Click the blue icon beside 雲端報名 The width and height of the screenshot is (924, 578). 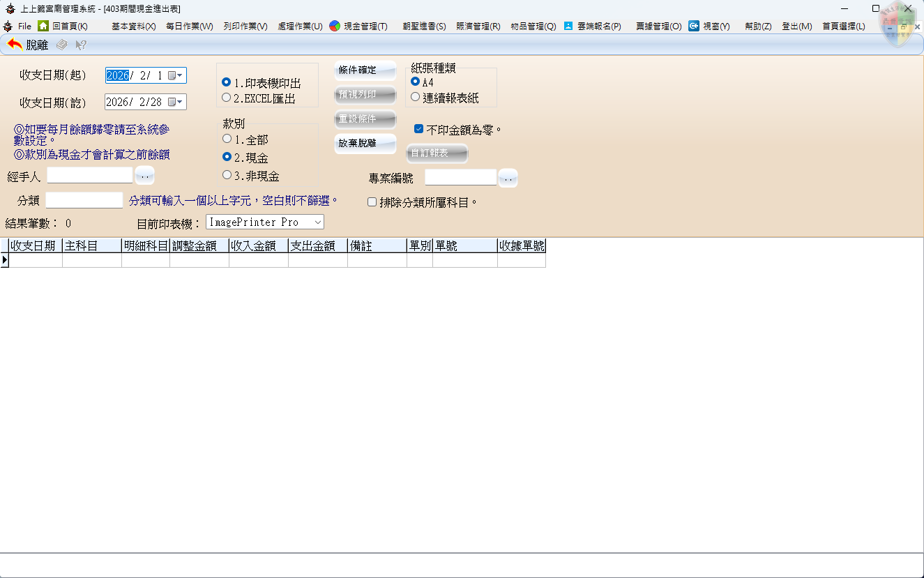tap(568, 26)
